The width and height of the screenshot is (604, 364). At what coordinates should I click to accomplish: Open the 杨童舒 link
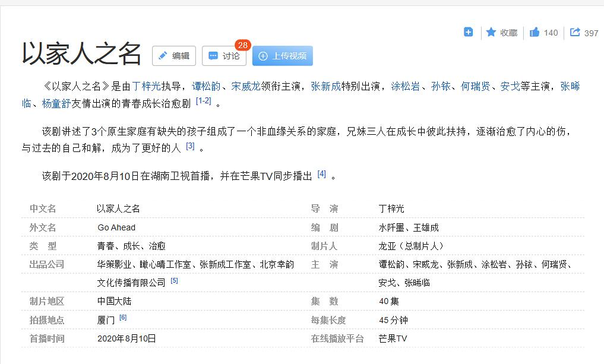pos(56,103)
